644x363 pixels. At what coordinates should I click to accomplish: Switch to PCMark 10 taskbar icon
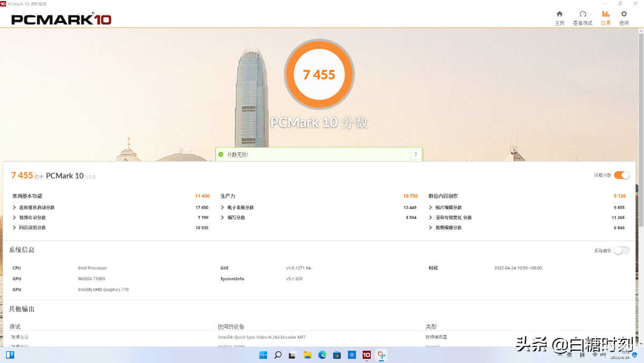pos(367,355)
